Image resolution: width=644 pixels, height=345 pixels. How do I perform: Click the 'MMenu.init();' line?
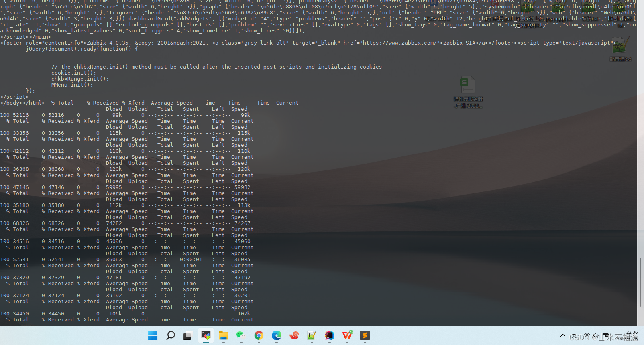pos(72,85)
